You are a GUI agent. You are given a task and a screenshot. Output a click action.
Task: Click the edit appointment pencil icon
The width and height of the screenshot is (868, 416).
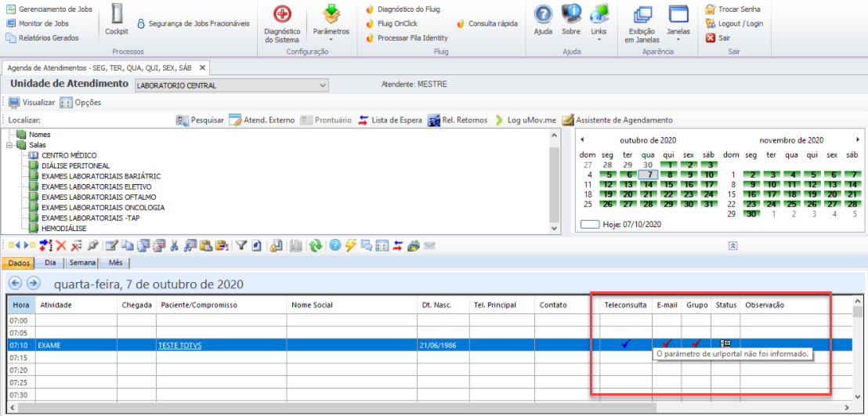click(x=111, y=245)
